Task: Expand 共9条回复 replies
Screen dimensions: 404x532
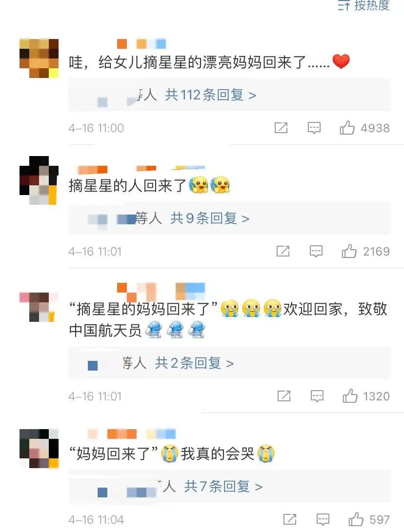Action: pos(210,218)
